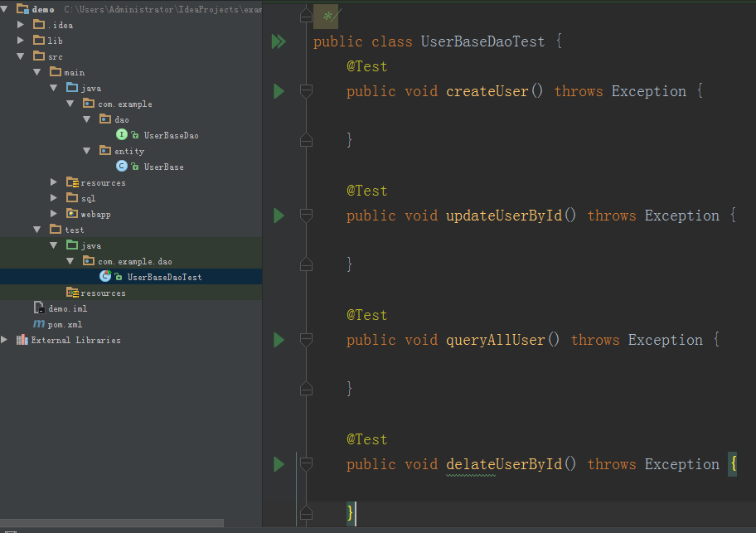
Task: Collapse the test java folder arrow
Action: pos(54,245)
